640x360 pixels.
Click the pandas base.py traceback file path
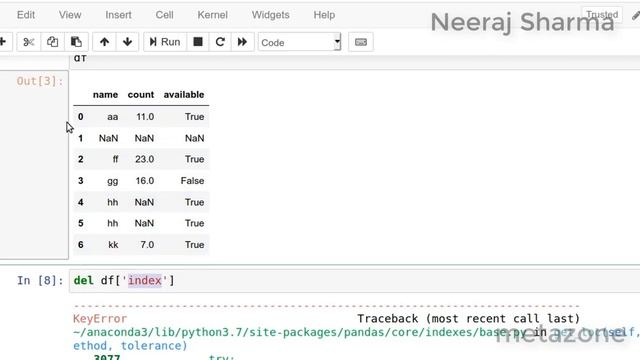(x=300, y=333)
